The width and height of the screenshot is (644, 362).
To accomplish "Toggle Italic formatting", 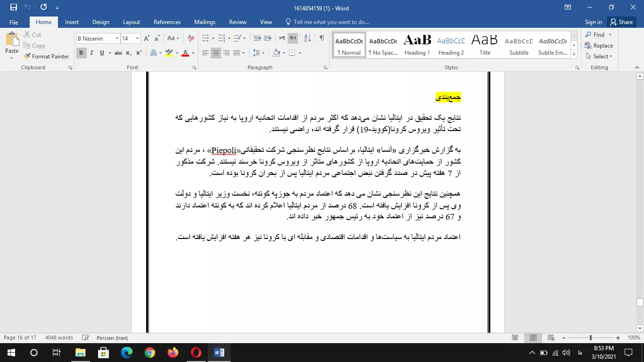I will 91,53.
